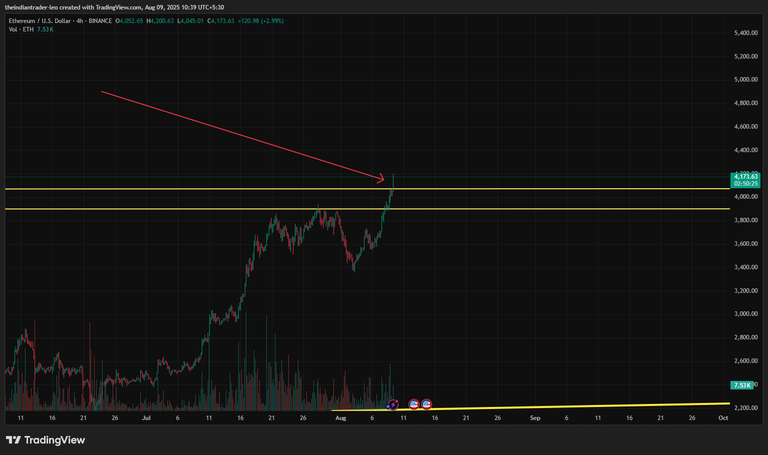Image resolution: width=768 pixels, height=455 pixels.
Task: Open the second US flag economic event
Action: pos(427,405)
